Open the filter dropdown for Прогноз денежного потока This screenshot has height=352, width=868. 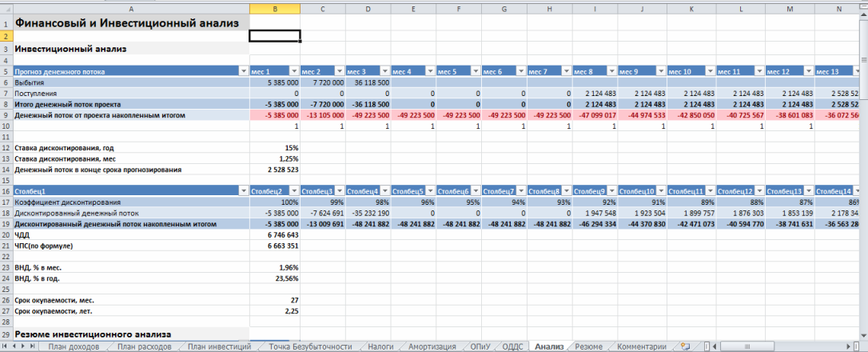click(x=242, y=71)
